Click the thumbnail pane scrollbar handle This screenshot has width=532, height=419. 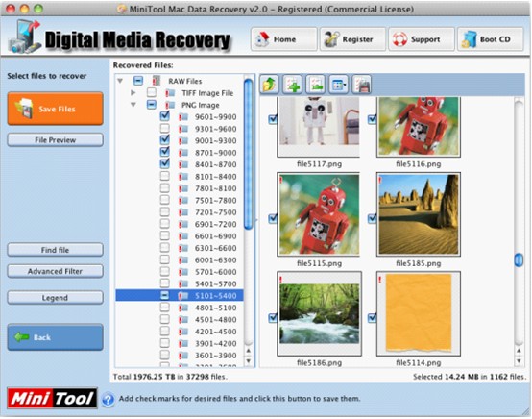coord(519,260)
